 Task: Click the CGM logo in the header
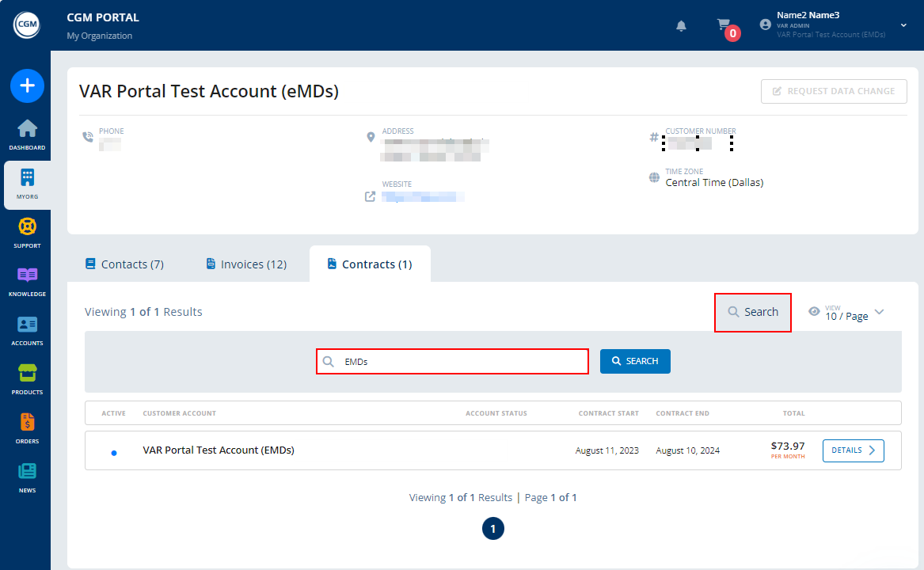coord(27,24)
